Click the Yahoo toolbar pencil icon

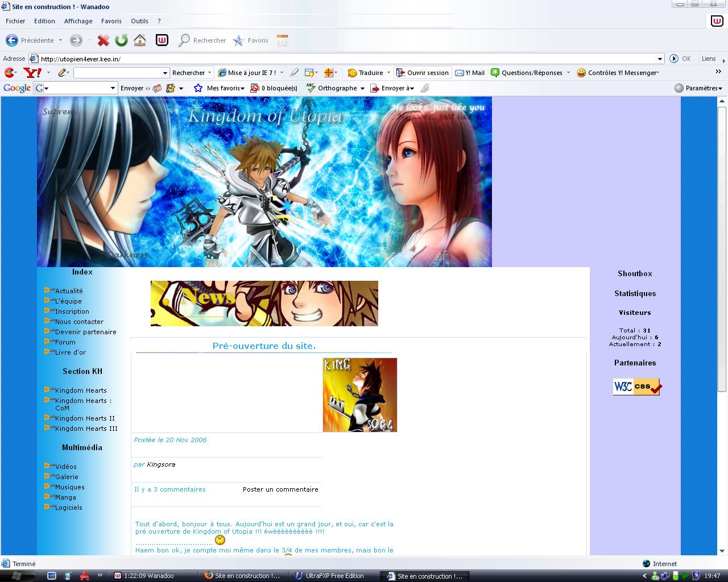[x=63, y=73]
